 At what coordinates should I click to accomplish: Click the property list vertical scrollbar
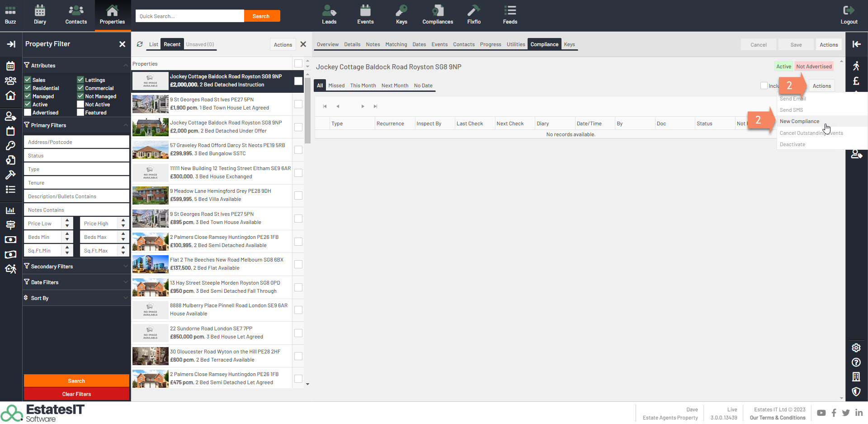307,109
